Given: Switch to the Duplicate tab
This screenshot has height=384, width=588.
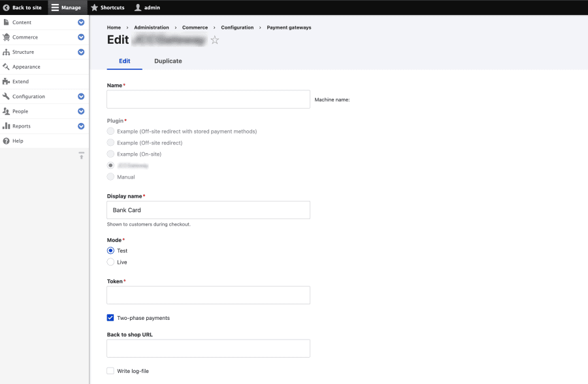Looking at the screenshot, I should click(x=168, y=61).
